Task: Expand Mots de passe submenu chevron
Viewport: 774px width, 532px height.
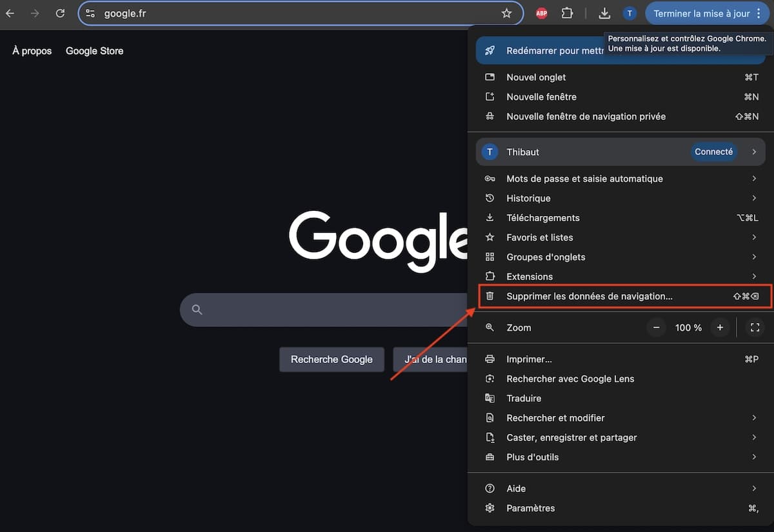Action: 754,179
